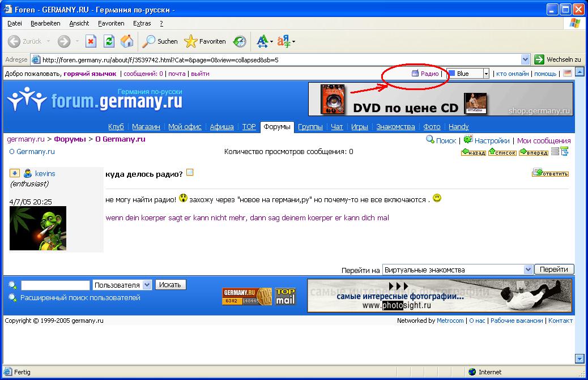Open the browser history clock icon
The width and height of the screenshot is (588, 380).
[x=240, y=41]
